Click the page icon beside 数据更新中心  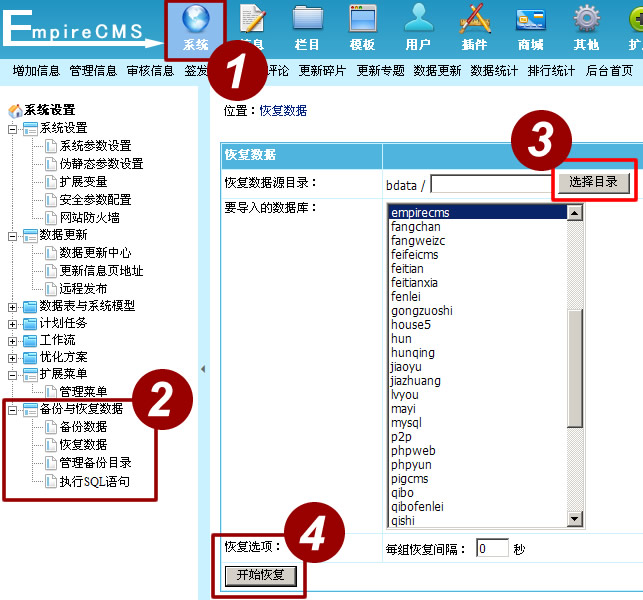click(51, 253)
